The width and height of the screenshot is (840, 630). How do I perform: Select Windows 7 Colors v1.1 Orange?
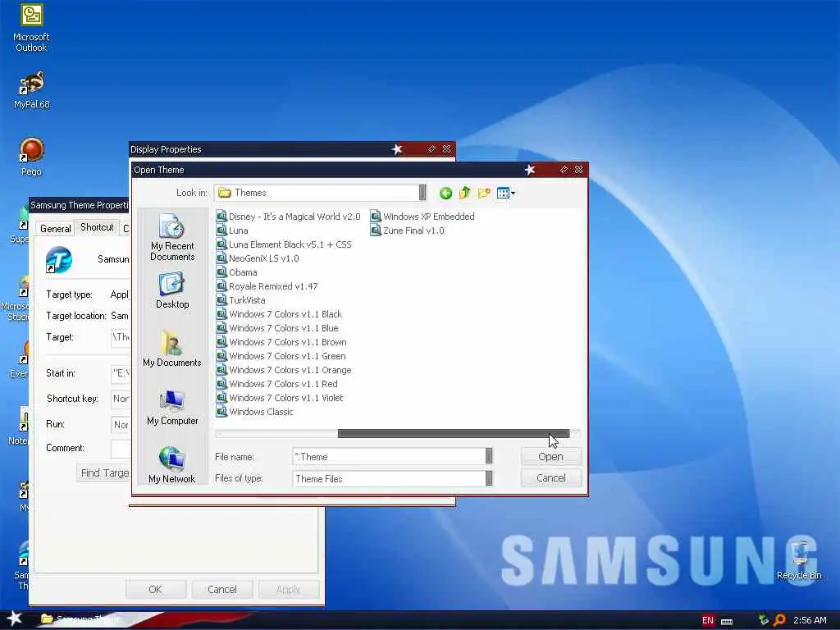point(284,370)
